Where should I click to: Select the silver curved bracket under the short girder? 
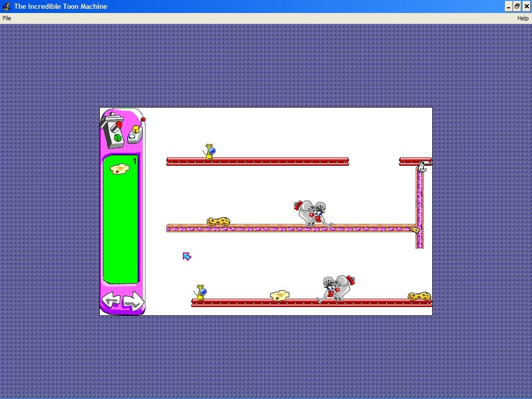[424, 166]
